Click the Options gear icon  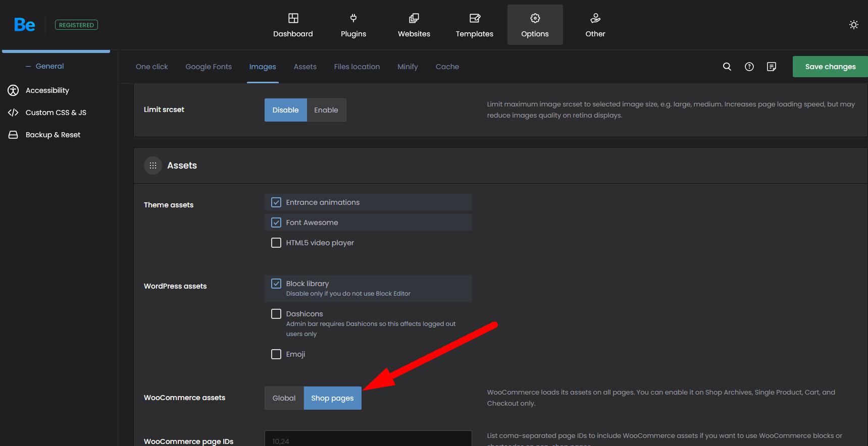(535, 18)
